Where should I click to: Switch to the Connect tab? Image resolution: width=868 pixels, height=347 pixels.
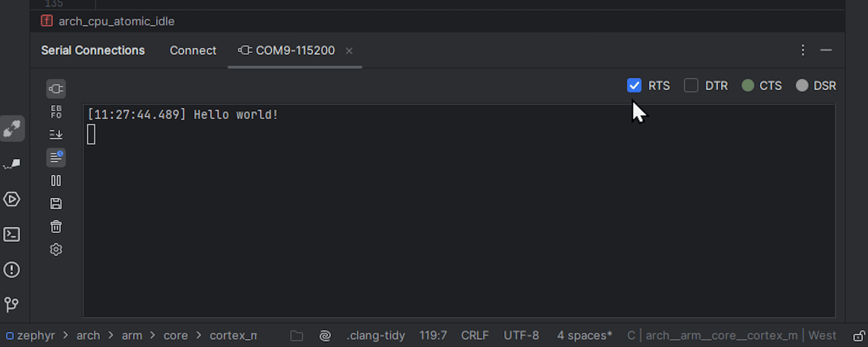[x=193, y=50]
